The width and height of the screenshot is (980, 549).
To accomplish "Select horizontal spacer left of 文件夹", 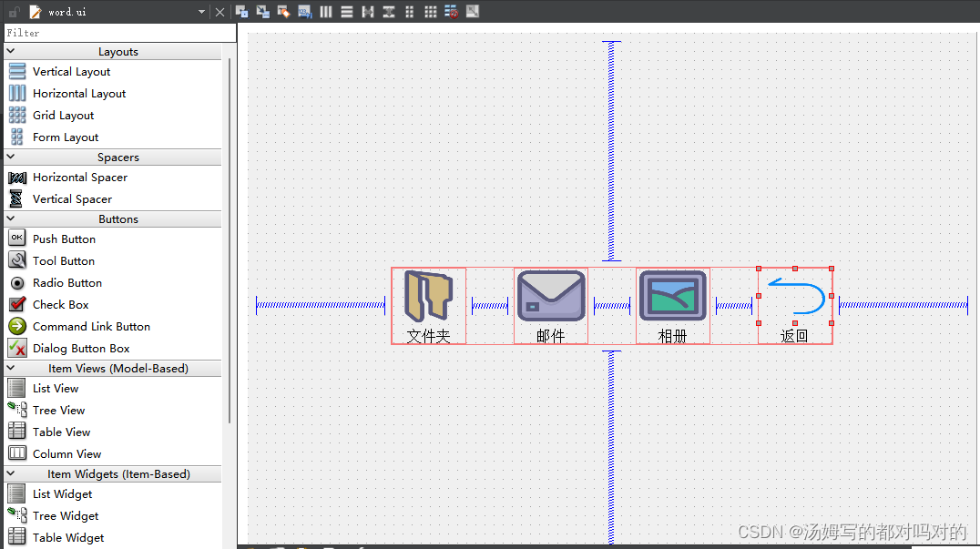I will pyautogui.click(x=321, y=305).
